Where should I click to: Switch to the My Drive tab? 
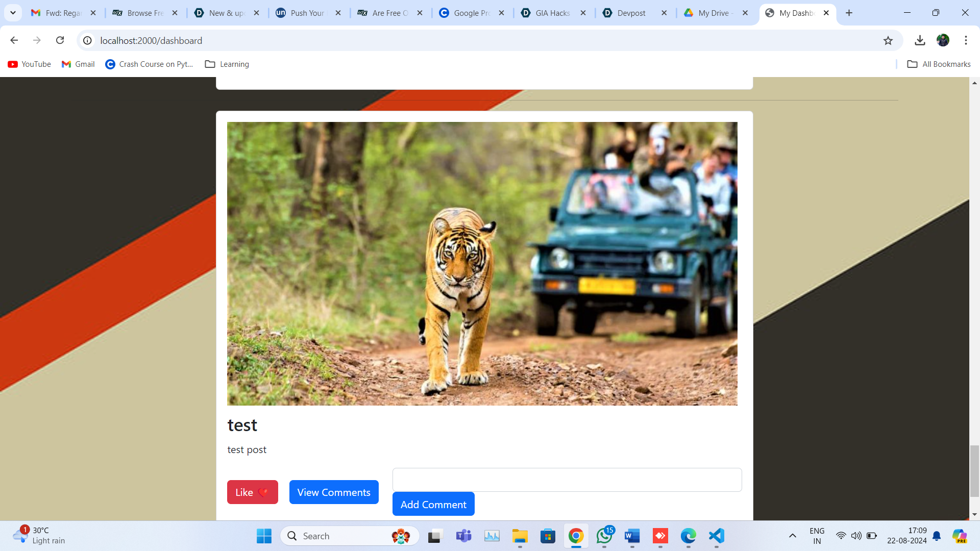point(713,13)
